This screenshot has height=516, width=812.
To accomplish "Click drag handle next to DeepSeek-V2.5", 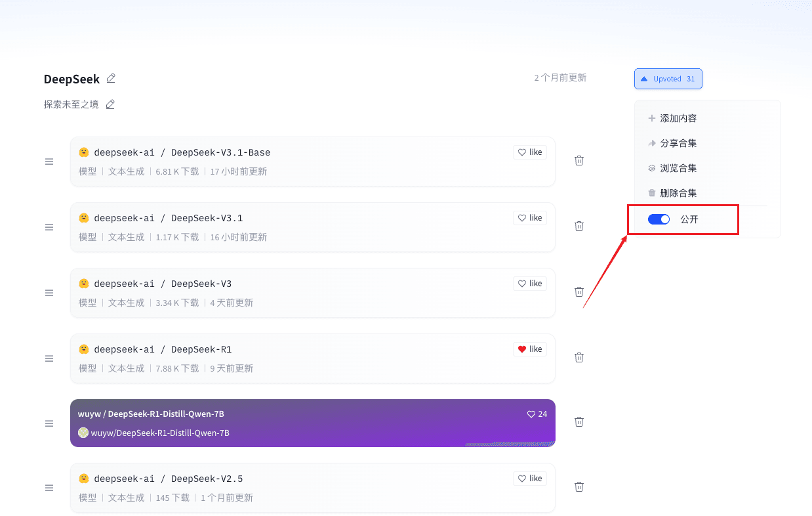I will (x=49, y=488).
